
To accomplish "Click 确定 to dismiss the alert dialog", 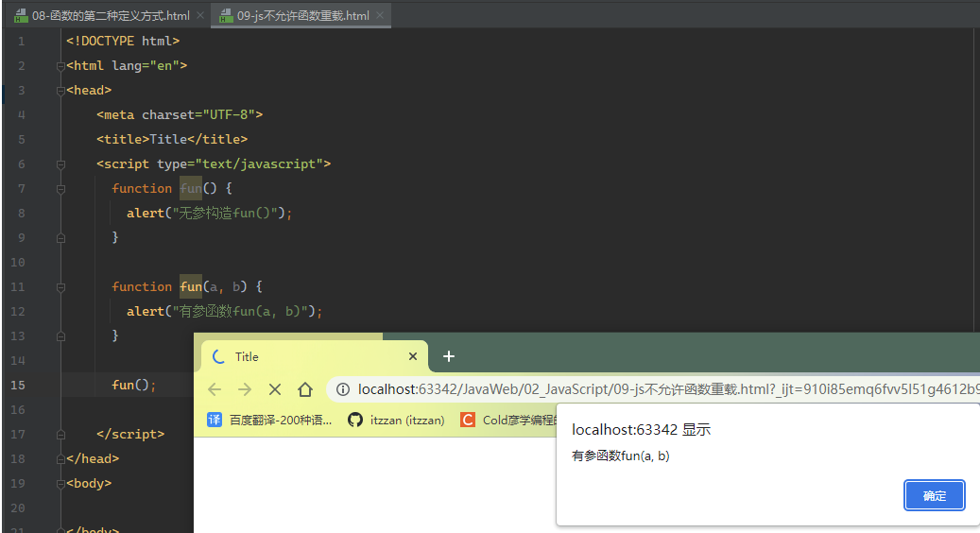I will click(935, 495).
